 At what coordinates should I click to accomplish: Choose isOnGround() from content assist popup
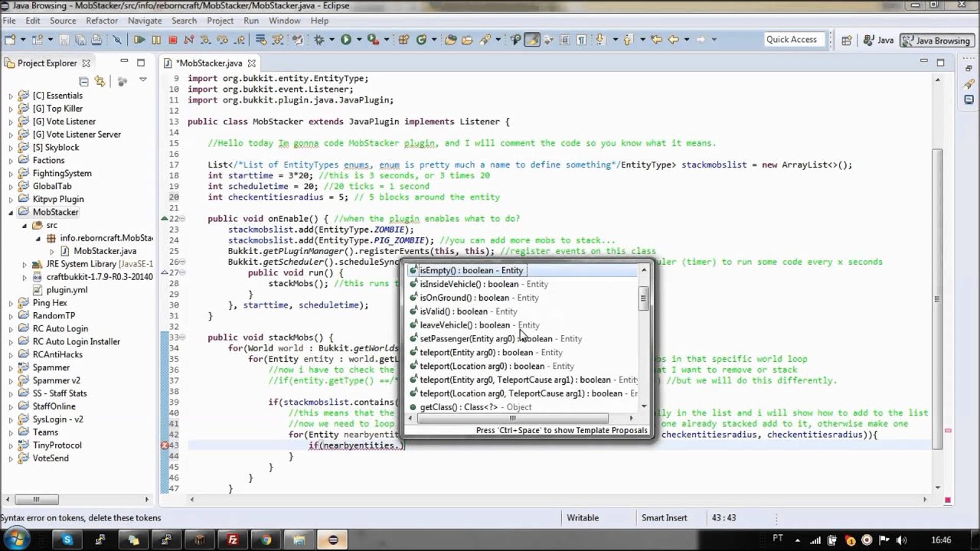click(x=523, y=298)
